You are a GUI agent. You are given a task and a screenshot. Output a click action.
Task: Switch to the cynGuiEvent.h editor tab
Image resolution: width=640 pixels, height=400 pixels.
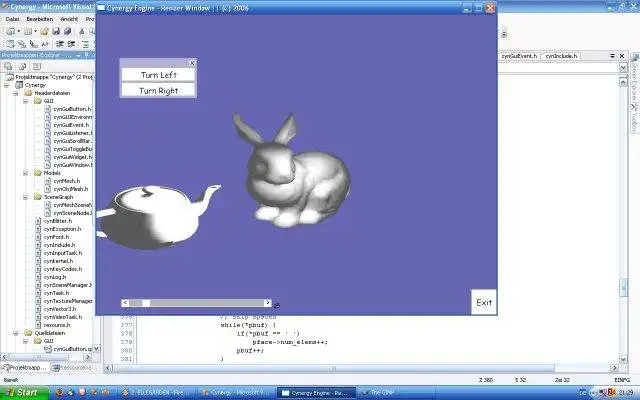point(519,56)
